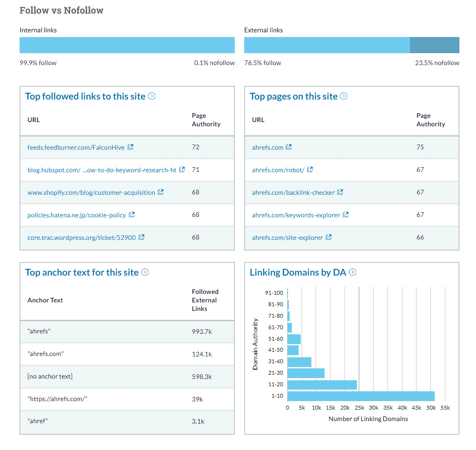
Task: Open the 'Top followed links to this site' heading
Action: click(x=86, y=96)
